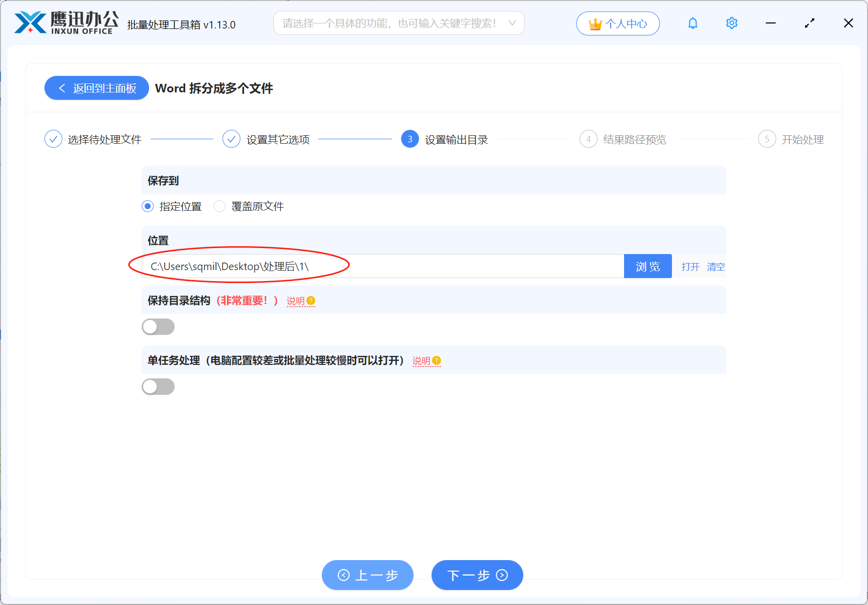Screen dimensions: 868x605
Task: Click the question mark beside 单任务处理 说明
Action: click(x=436, y=360)
